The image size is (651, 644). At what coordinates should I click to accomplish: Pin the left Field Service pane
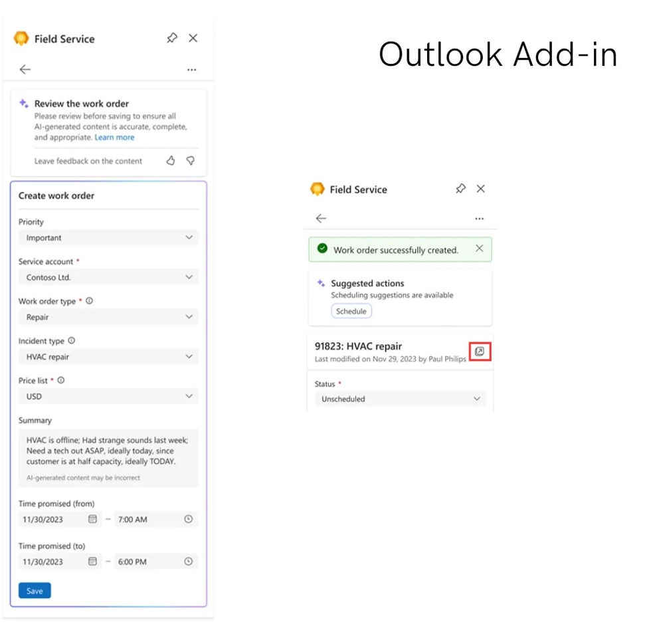click(x=172, y=39)
